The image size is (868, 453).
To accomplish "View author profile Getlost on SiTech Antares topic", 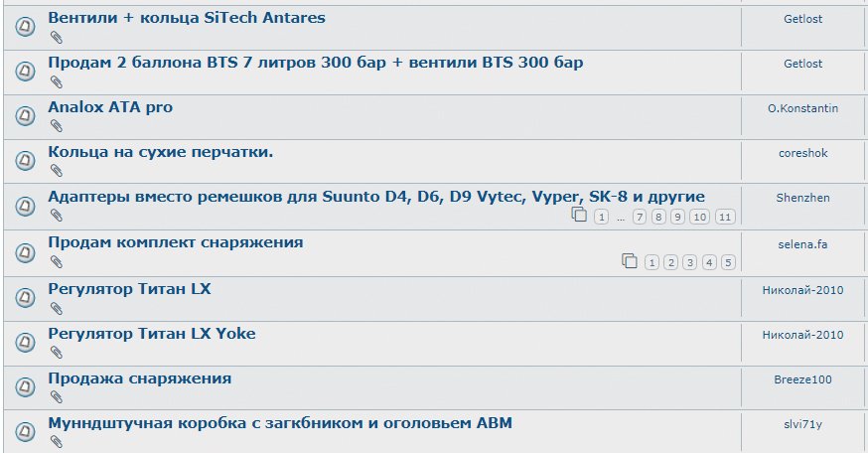I will pos(802,19).
